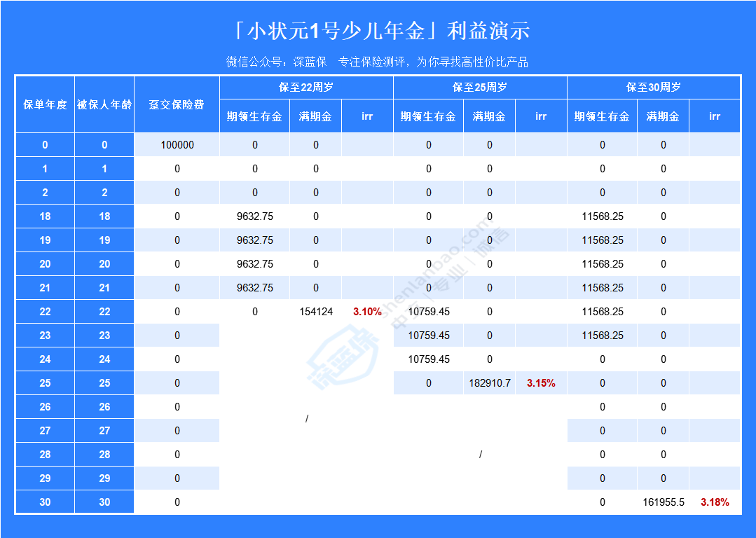Screen dimensions: 756x538
Task: Click the 154124 maturity value
Action: (316, 312)
